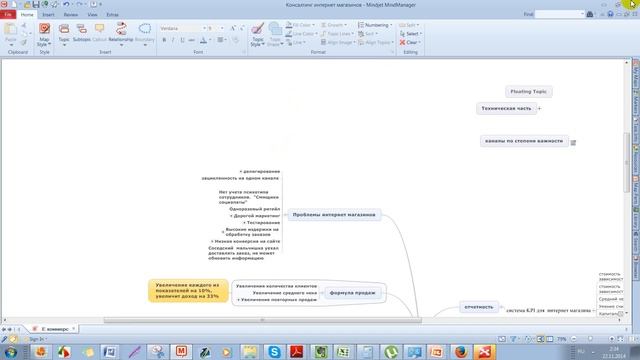Open the font size dropdown

point(222,28)
